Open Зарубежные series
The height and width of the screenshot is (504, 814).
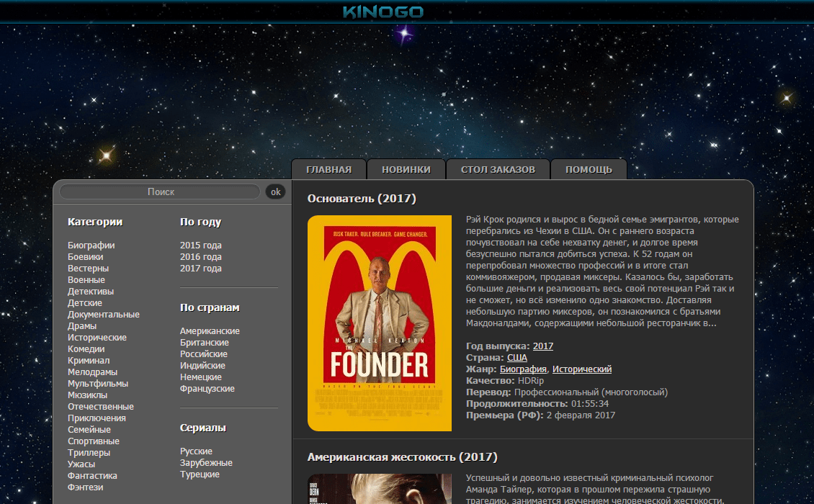[206, 462]
